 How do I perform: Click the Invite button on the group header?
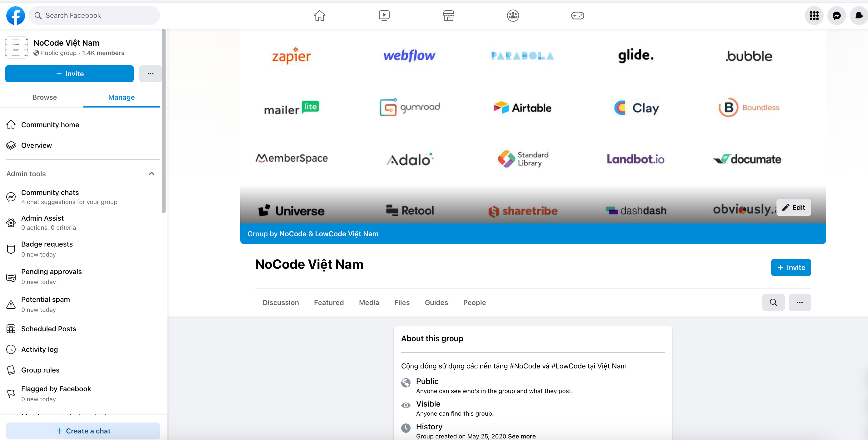pyautogui.click(x=791, y=267)
